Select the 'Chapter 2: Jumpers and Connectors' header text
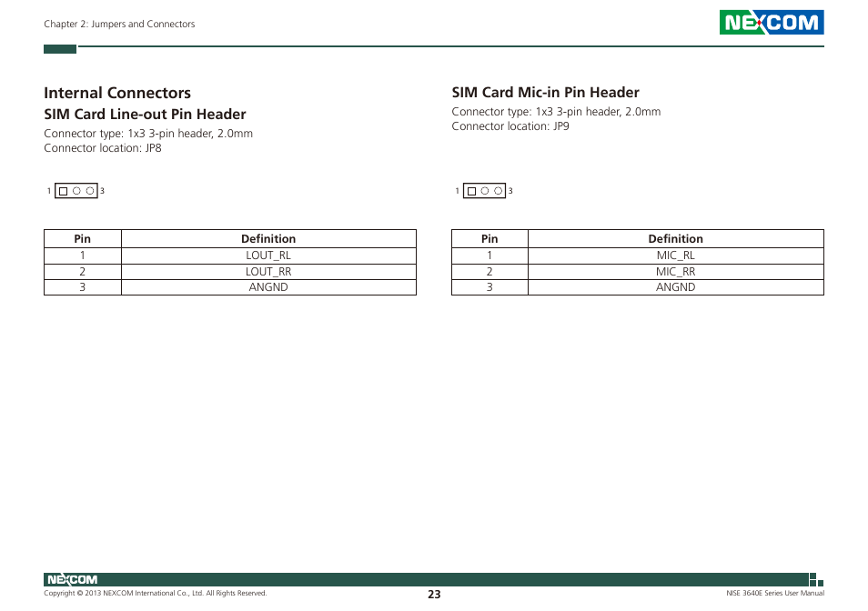 (119, 24)
